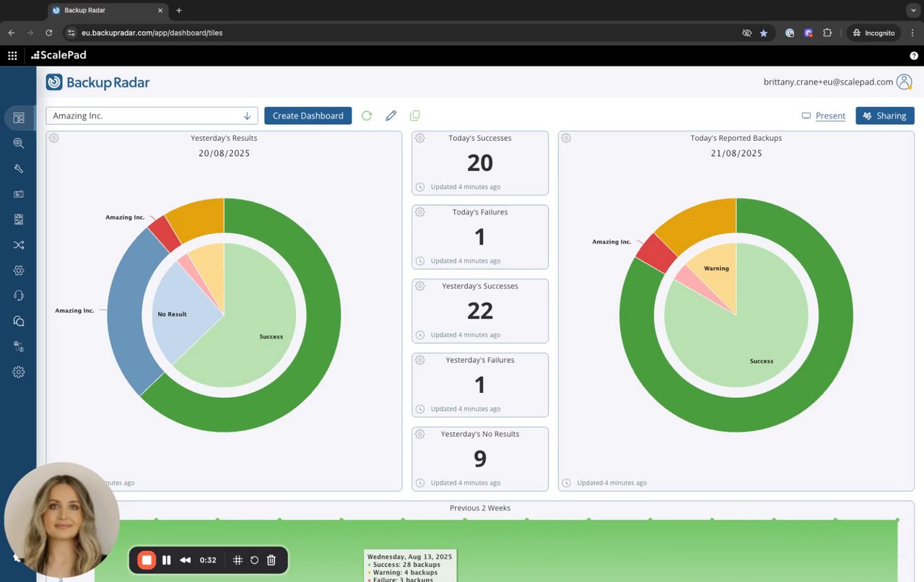The height and width of the screenshot is (582, 924).
Task: Open gear settings on Yesterday's Results tile
Action: tap(54, 138)
